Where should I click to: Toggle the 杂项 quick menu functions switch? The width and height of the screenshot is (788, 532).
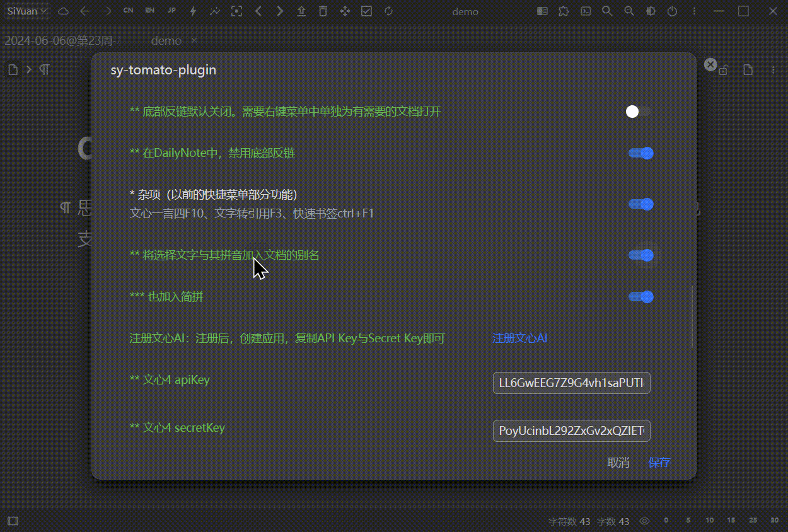640,204
